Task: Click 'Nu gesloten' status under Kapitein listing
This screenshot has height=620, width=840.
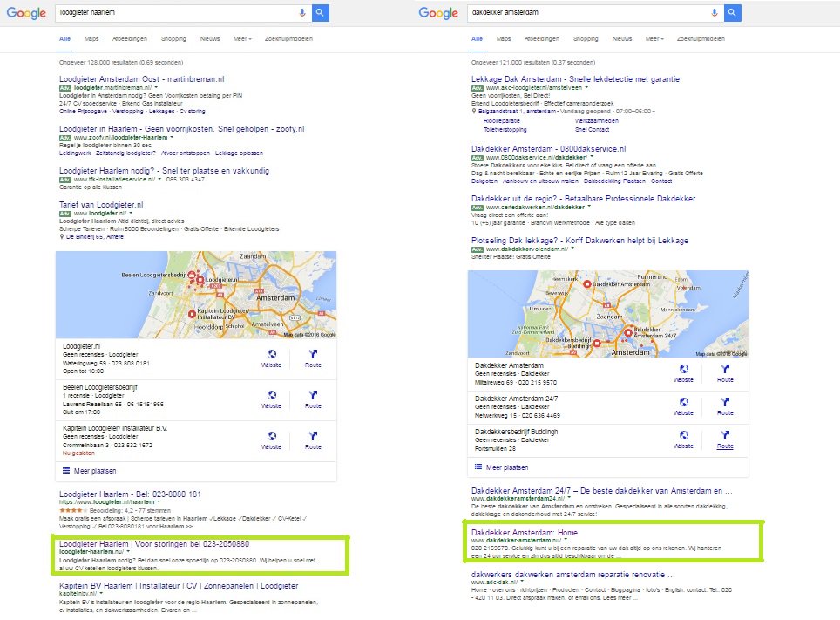Action: (x=78, y=453)
